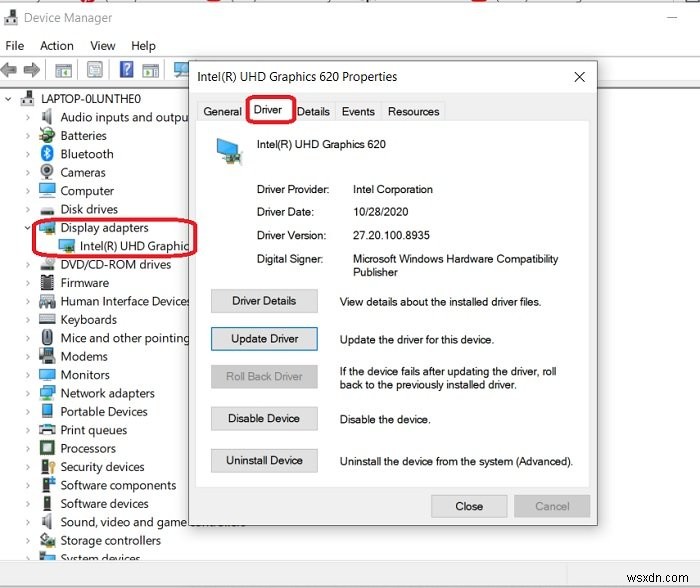Click the Disk drives icon
Image resolution: width=700 pixels, height=588 pixels.
[47, 210]
